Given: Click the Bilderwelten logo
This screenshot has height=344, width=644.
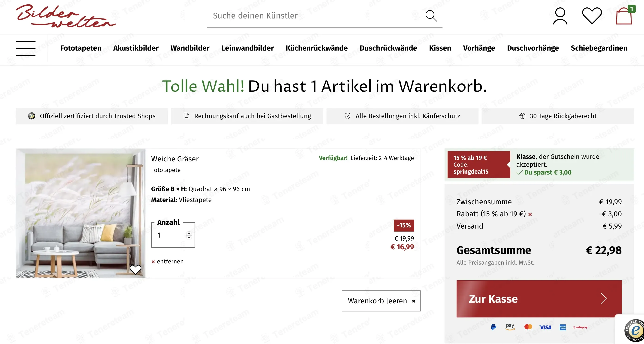Looking at the screenshot, I should pos(66,16).
